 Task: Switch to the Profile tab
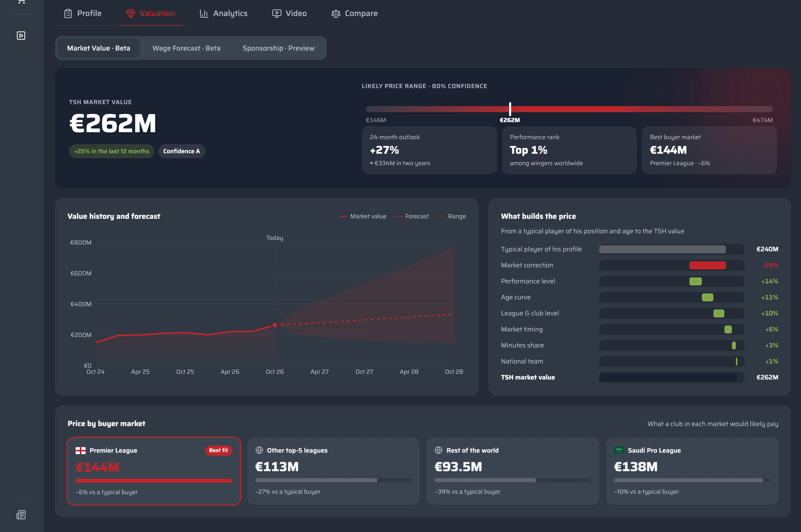83,14
